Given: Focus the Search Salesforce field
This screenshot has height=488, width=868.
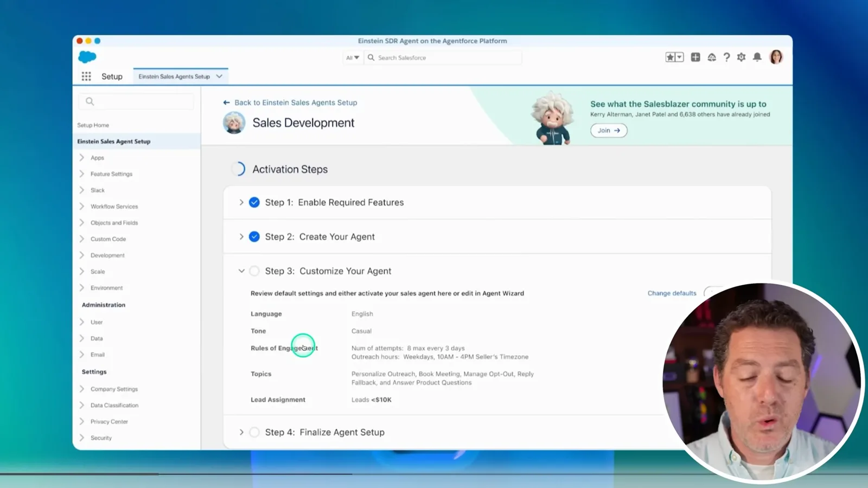Looking at the screenshot, I should (x=442, y=57).
